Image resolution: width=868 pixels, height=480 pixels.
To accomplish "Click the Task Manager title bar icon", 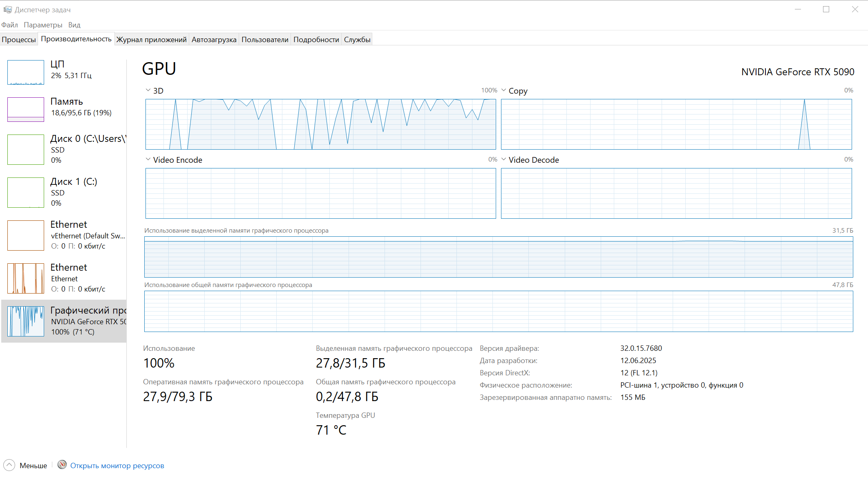I will [x=8, y=9].
